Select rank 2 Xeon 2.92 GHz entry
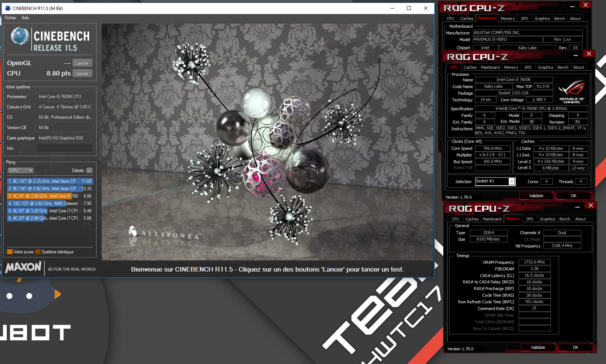The image size is (606, 364). tap(50, 189)
